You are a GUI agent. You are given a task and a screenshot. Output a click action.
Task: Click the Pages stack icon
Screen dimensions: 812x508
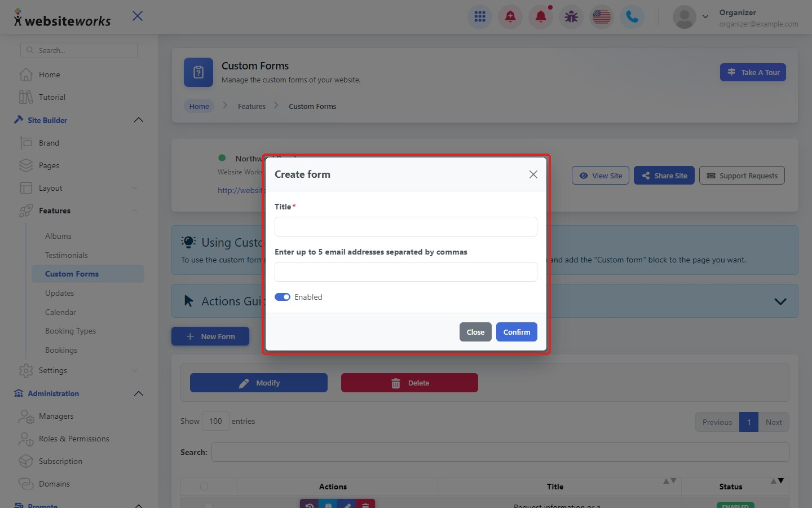pyautogui.click(x=26, y=165)
